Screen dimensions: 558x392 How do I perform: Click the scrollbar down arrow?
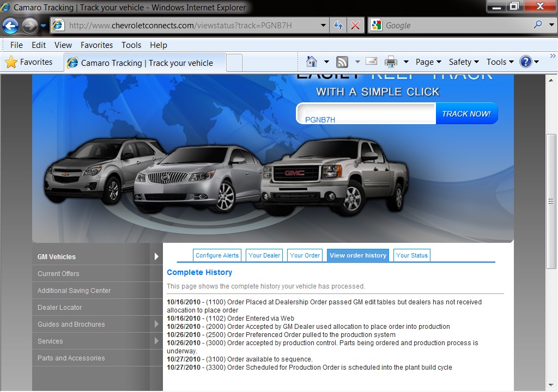click(x=551, y=385)
